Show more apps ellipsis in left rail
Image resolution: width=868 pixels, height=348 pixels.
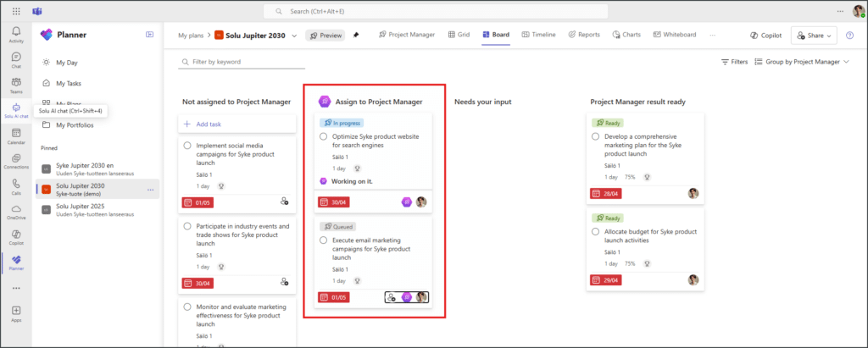pos(16,288)
